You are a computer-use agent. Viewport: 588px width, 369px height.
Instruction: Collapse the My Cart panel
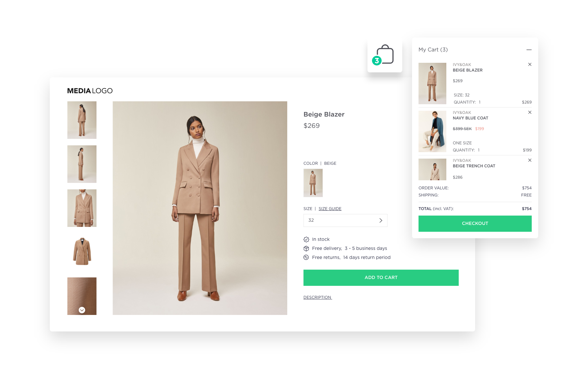click(x=529, y=50)
